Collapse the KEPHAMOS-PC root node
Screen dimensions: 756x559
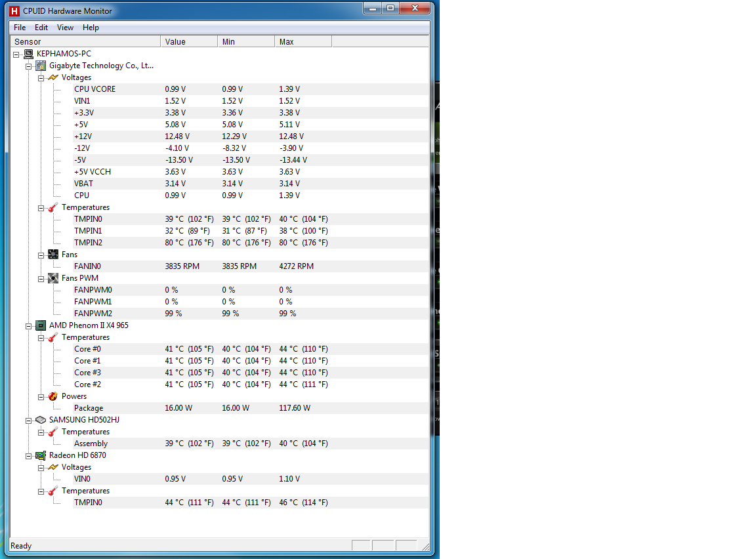click(x=16, y=54)
